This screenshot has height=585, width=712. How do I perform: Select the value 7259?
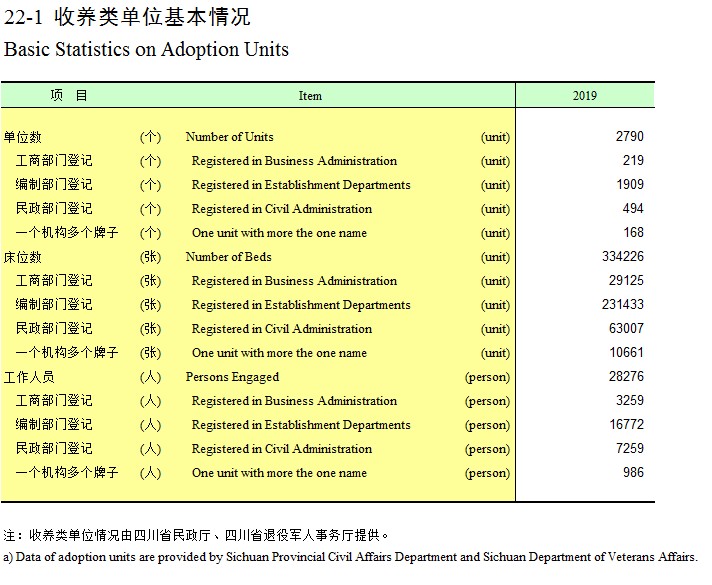pyautogui.click(x=630, y=449)
